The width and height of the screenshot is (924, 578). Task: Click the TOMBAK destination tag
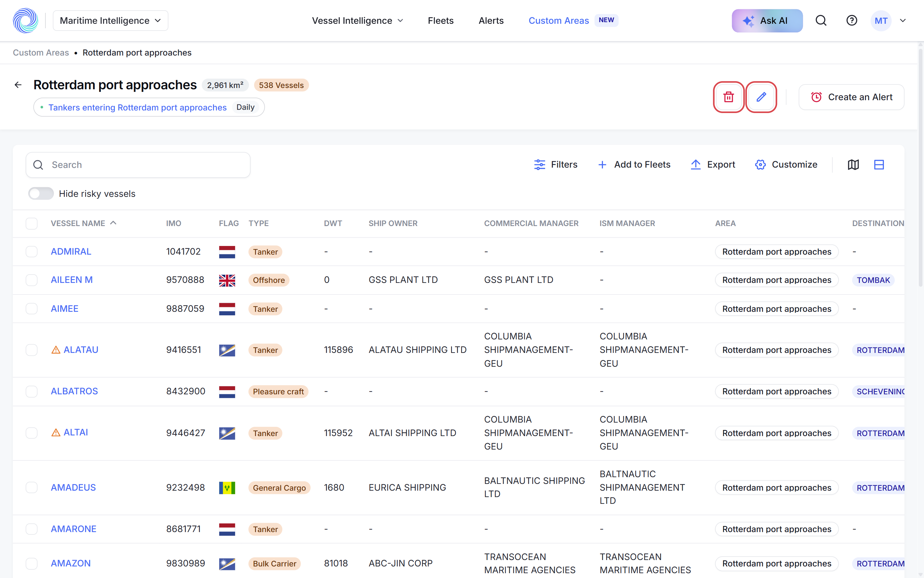coord(873,280)
